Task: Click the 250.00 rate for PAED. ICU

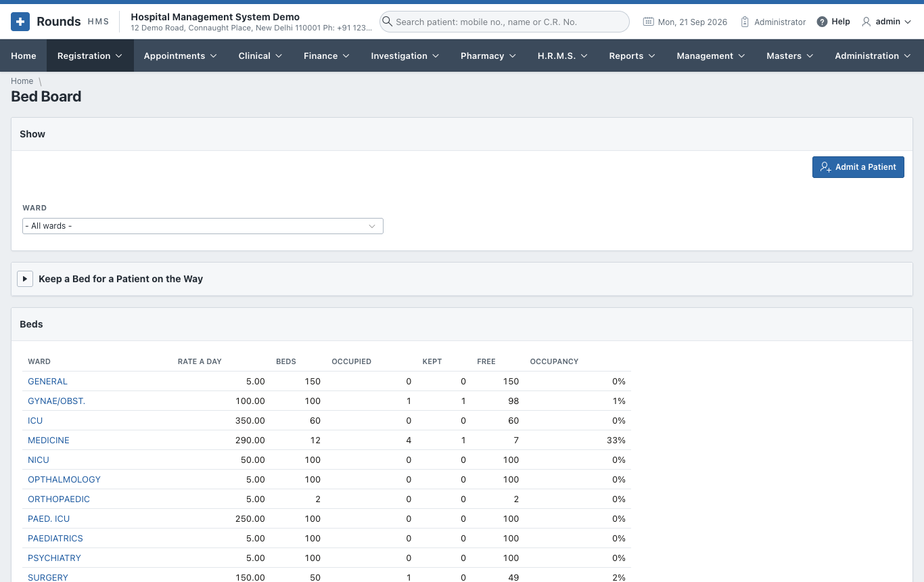Action: point(250,519)
